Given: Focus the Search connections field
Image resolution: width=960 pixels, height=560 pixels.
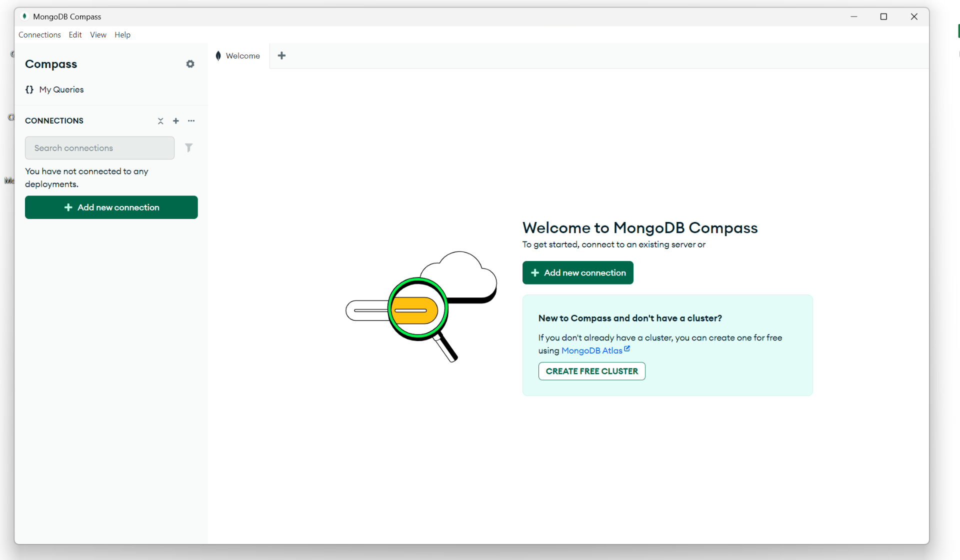Looking at the screenshot, I should 99,148.
